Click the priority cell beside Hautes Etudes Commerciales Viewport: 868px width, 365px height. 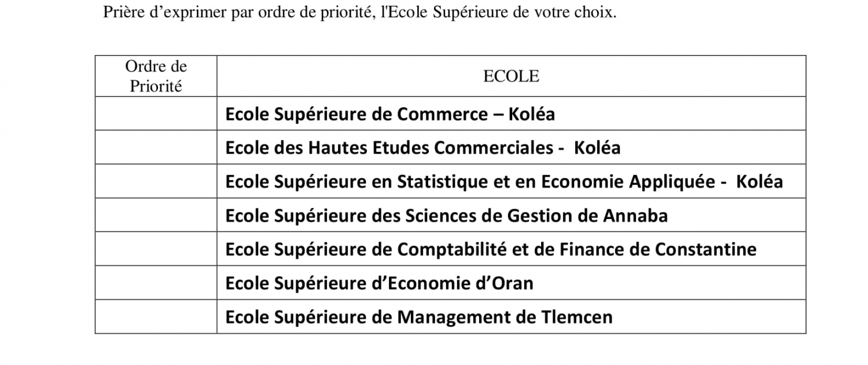pyautogui.click(x=156, y=147)
